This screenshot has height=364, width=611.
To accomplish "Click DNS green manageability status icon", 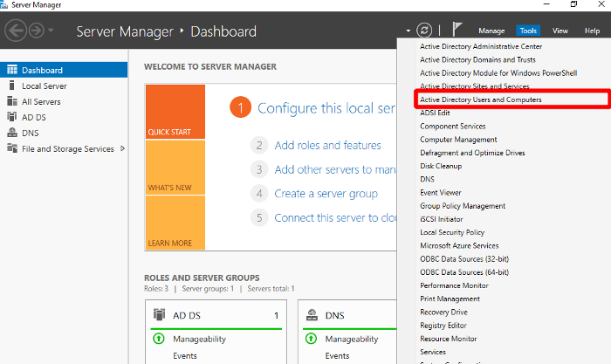I will click(311, 339).
